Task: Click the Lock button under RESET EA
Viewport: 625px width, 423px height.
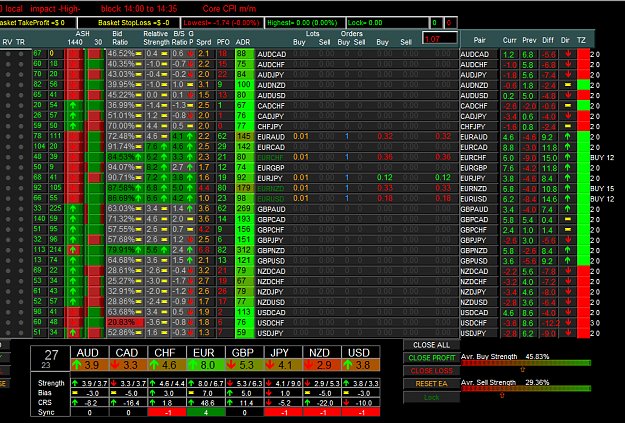Action: (x=431, y=397)
